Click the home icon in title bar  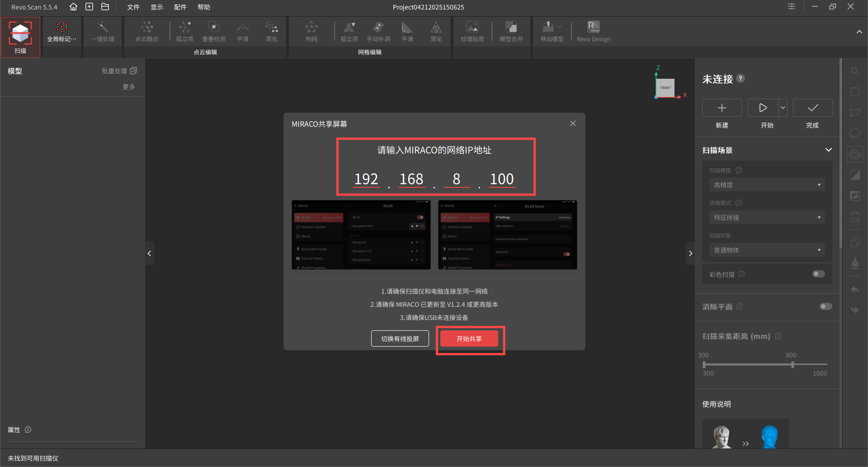click(x=73, y=7)
